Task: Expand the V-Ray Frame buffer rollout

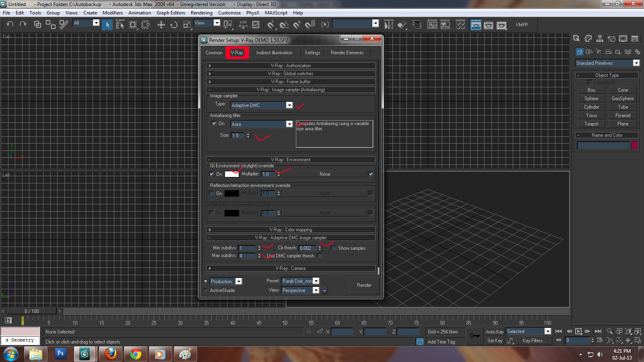Action: pos(291,82)
